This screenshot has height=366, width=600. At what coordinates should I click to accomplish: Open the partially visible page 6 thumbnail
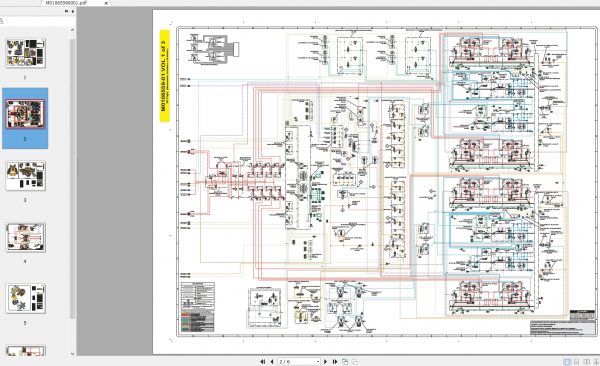point(26,350)
